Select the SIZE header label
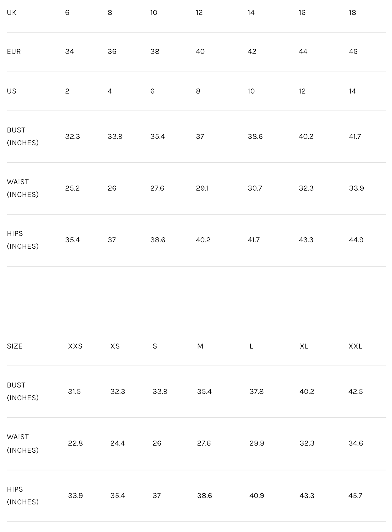 [15, 346]
